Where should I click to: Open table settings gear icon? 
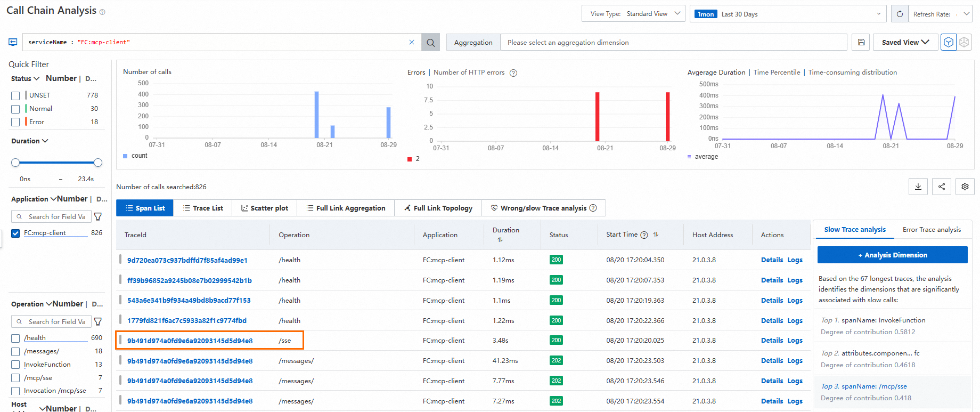pyautogui.click(x=965, y=187)
